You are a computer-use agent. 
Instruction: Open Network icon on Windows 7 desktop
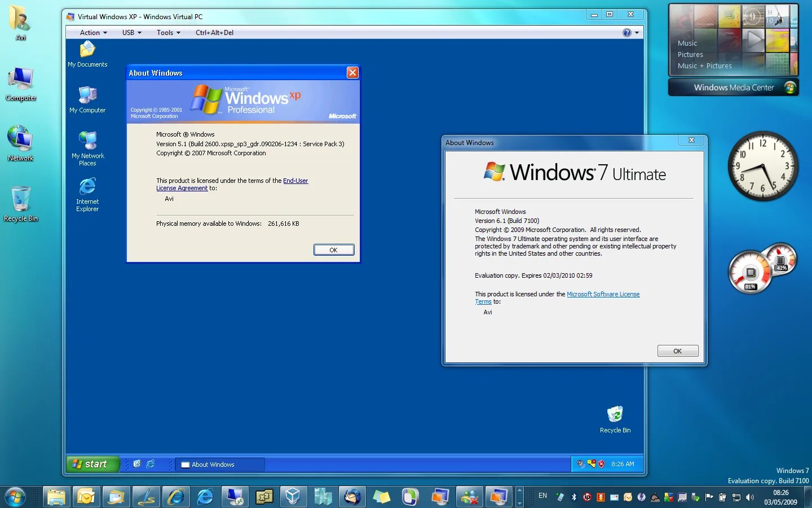click(20, 143)
